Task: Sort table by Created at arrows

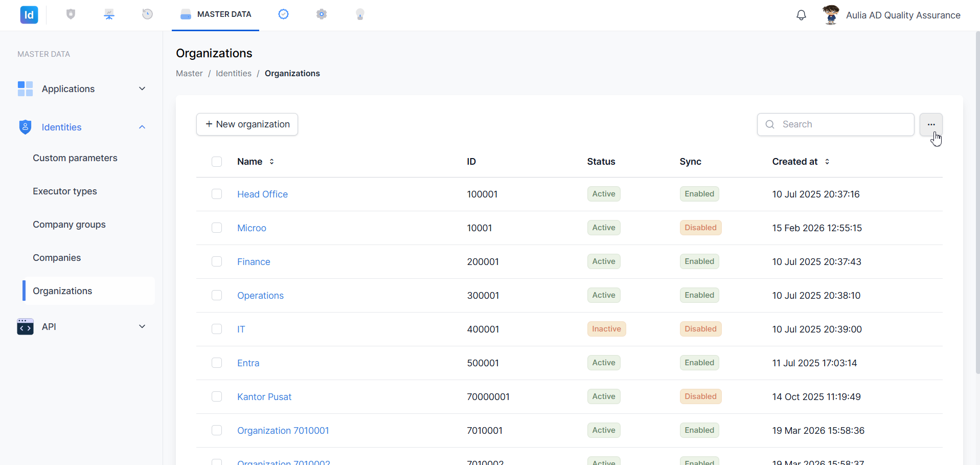Action: click(x=827, y=162)
